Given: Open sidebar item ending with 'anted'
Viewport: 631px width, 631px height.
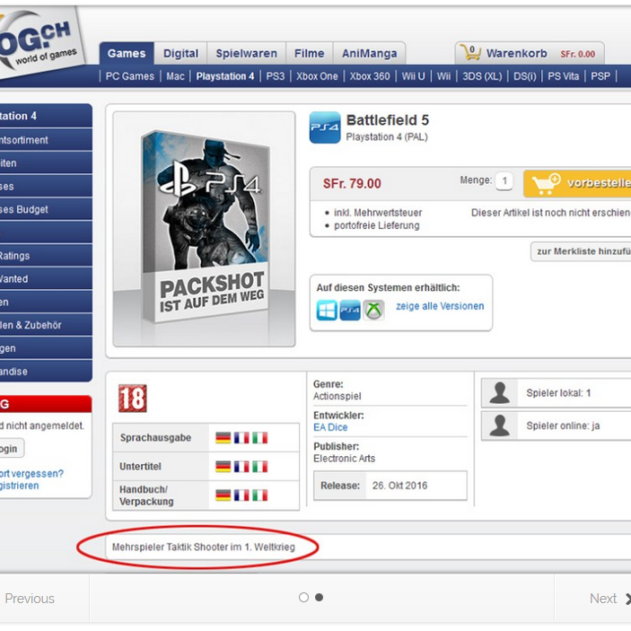Looking at the screenshot, I should point(45,278).
